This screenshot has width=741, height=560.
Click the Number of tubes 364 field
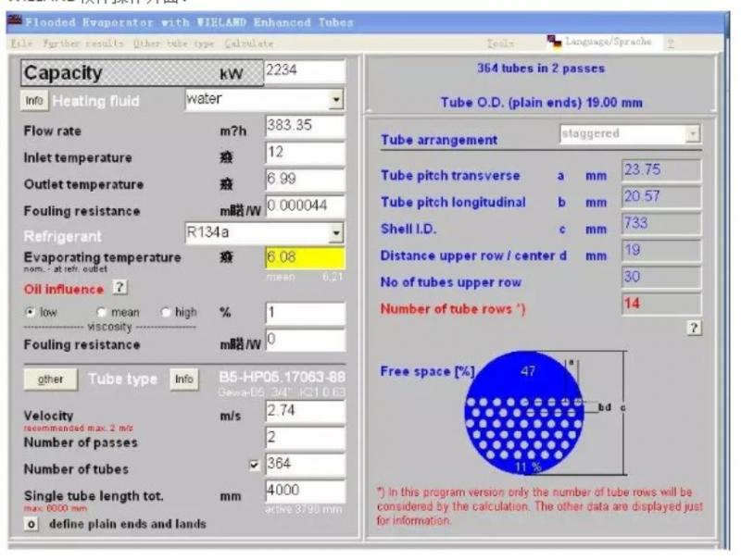306,464
